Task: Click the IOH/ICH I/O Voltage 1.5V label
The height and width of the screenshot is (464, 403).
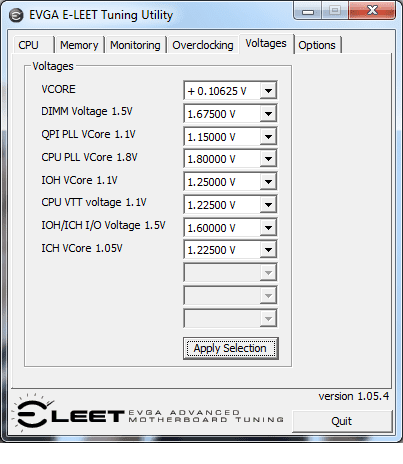Action: point(103,225)
